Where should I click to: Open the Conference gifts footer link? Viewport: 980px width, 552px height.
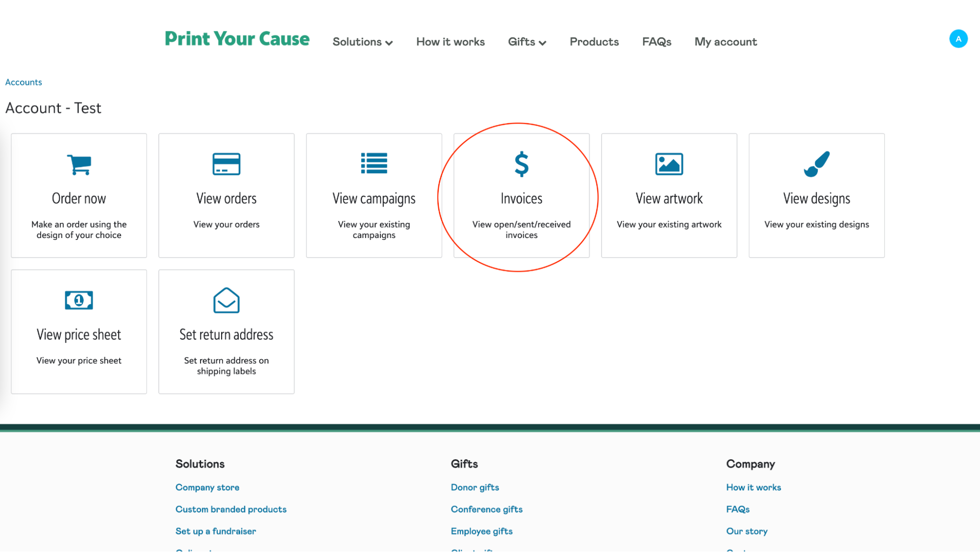click(x=487, y=509)
